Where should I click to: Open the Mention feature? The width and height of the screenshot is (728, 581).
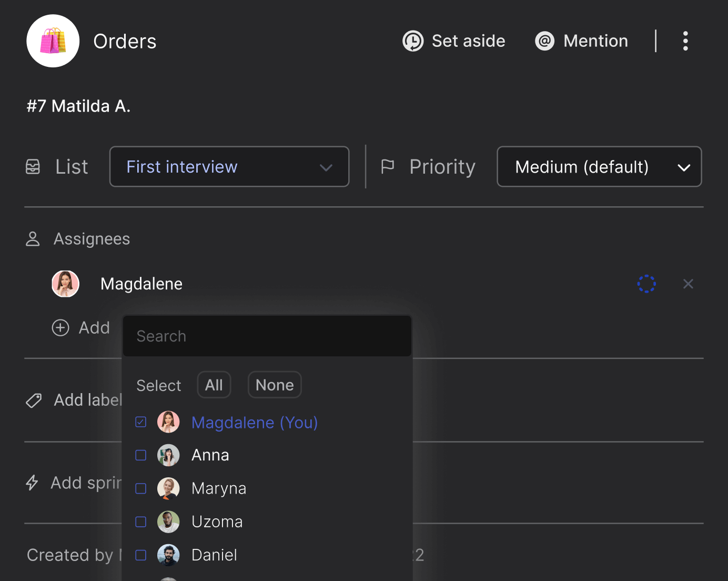click(x=581, y=41)
